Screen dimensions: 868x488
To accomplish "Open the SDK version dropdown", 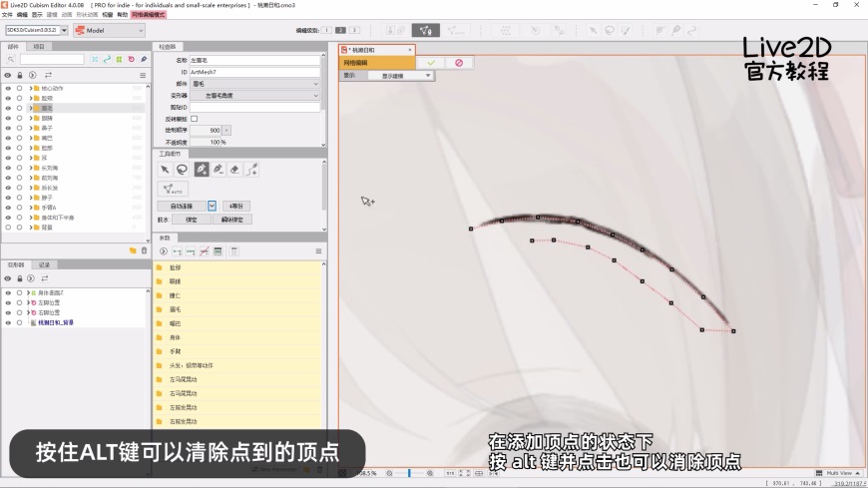I will (64, 30).
